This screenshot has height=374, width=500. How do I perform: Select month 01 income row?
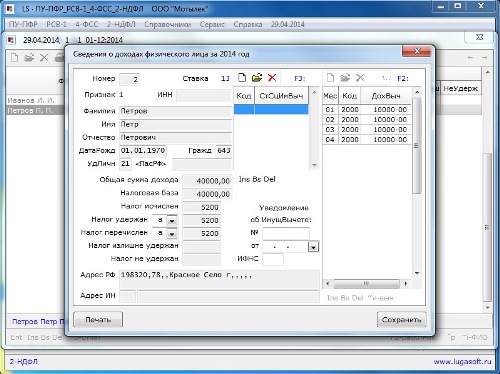(x=367, y=109)
